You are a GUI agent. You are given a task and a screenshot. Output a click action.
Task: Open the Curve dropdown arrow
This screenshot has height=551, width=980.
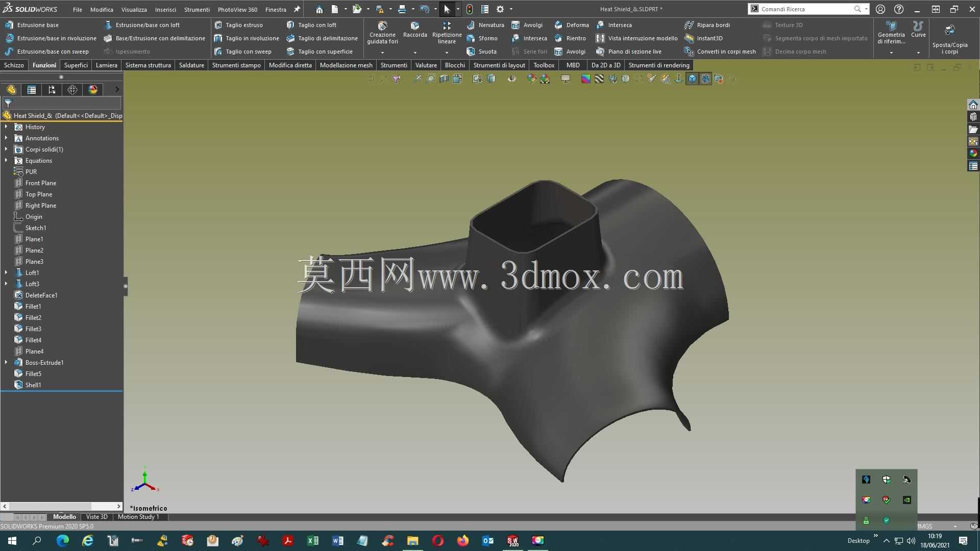(x=918, y=53)
